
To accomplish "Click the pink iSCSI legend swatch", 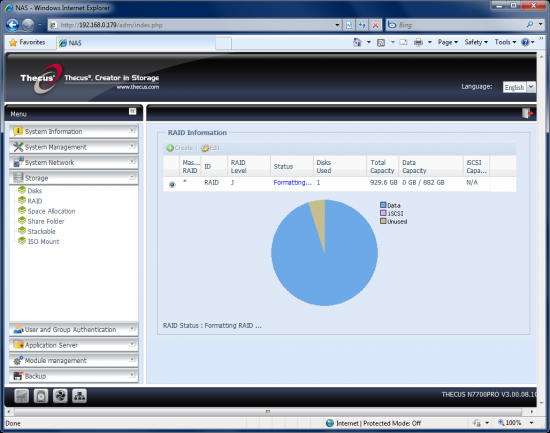I will click(383, 213).
